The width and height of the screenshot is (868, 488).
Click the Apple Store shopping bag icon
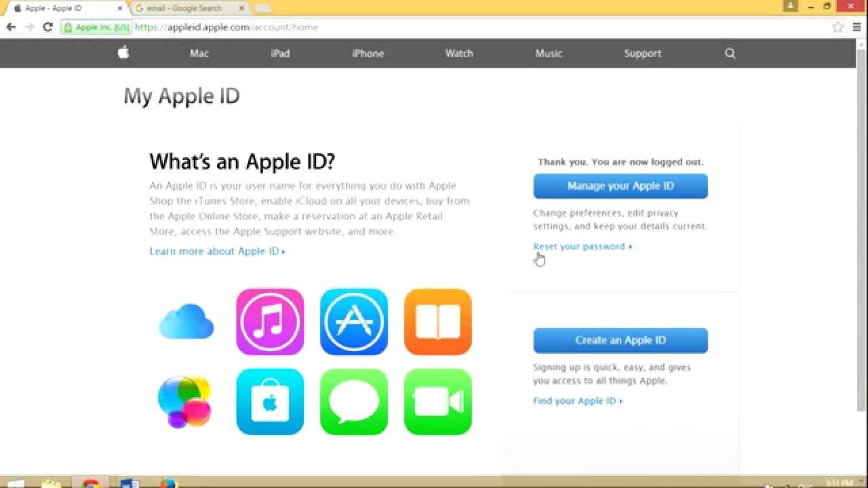click(x=270, y=402)
